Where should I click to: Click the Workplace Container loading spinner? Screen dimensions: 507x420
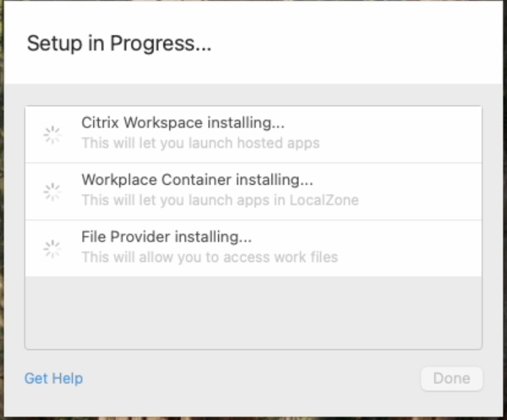[x=52, y=192]
